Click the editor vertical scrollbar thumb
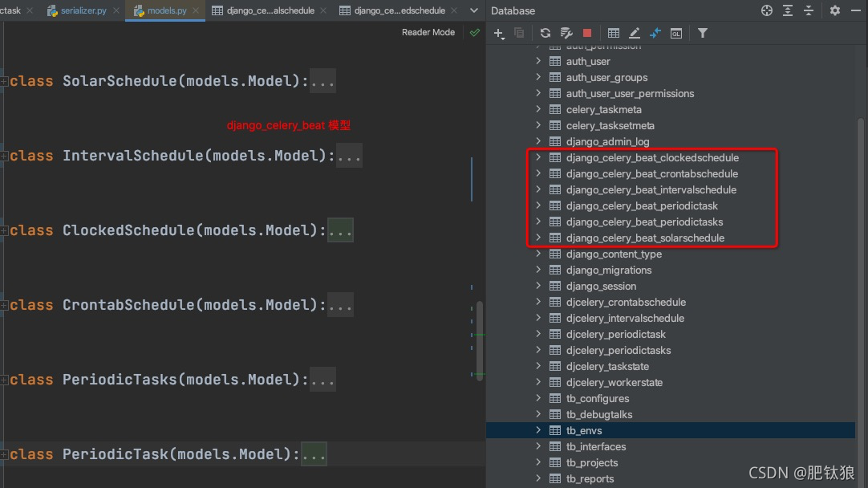The width and height of the screenshot is (868, 488). click(480, 341)
